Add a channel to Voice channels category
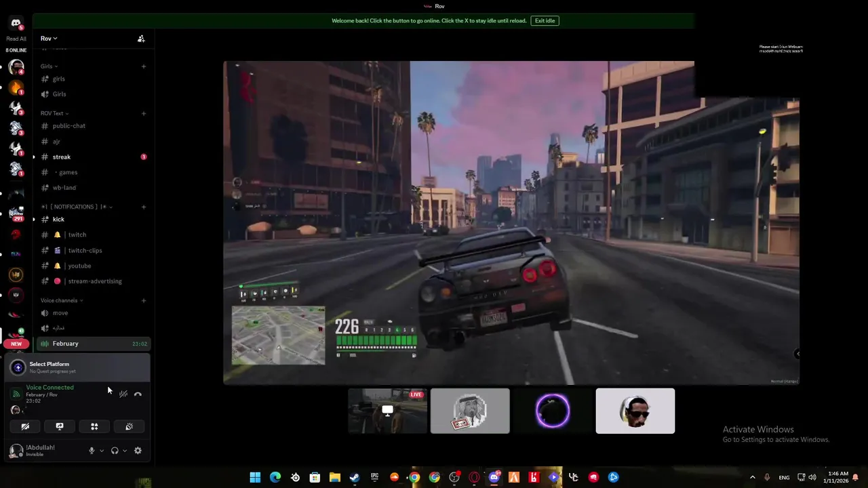This screenshot has width=868, height=488. pos(144,300)
